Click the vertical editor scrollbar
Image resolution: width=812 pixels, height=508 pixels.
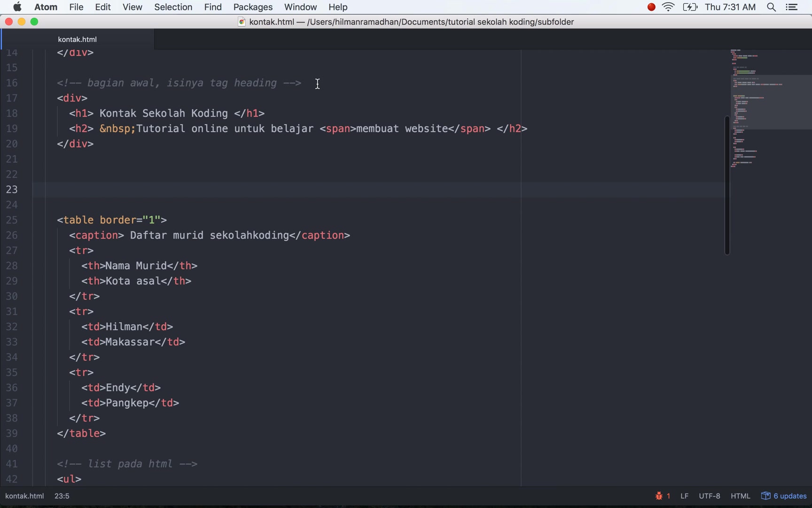727,185
